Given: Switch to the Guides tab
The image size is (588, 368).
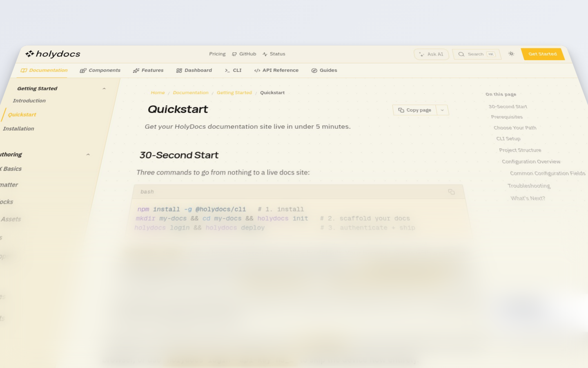Looking at the screenshot, I should coord(324,70).
